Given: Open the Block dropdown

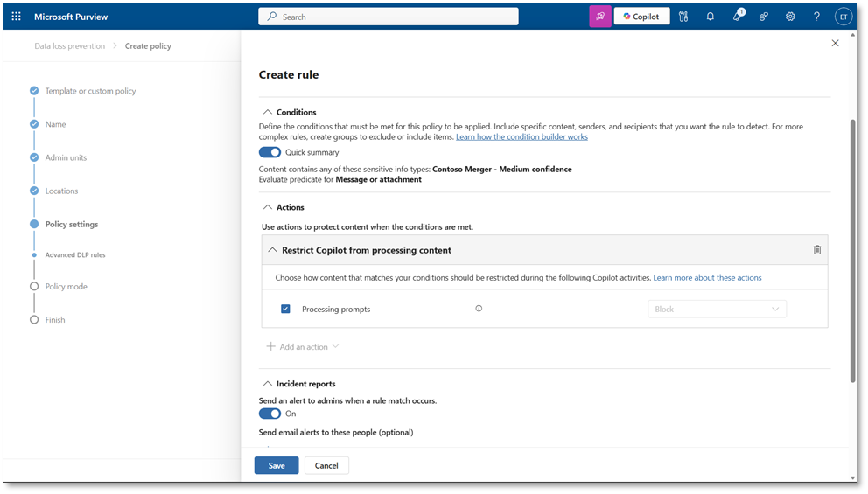Looking at the screenshot, I should tap(717, 310).
